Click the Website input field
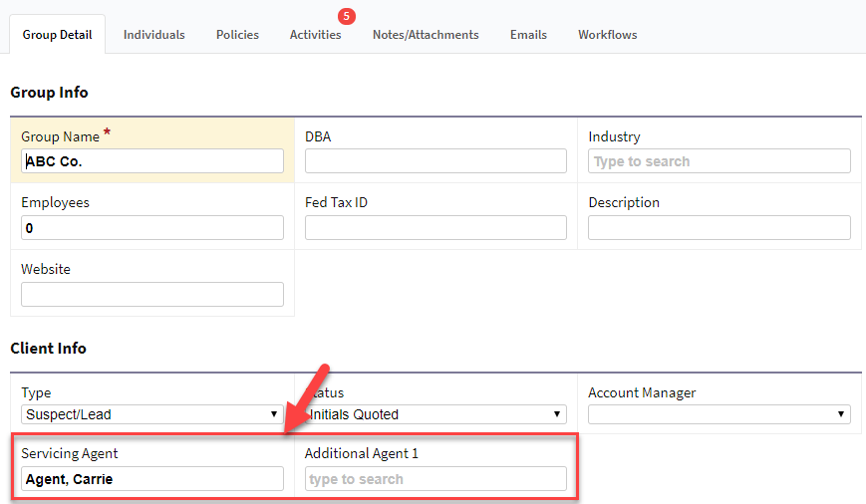The height and width of the screenshot is (504, 866). pyautogui.click(x=152, y=294)
